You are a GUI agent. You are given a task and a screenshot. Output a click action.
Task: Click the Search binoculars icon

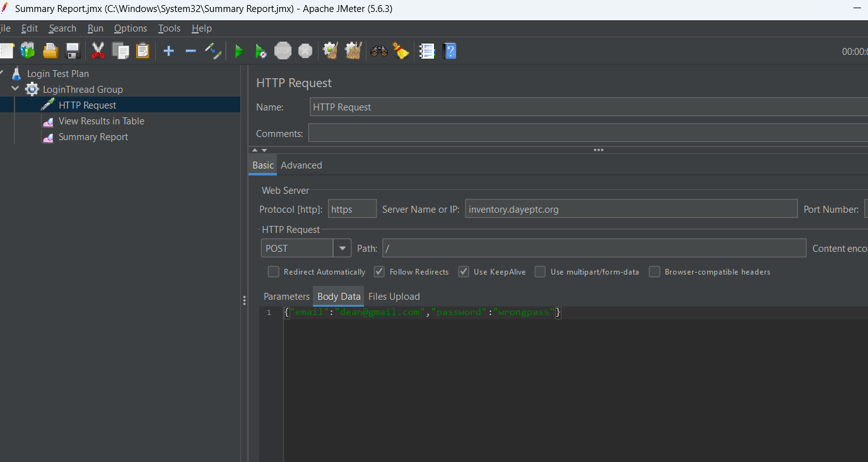379,51
